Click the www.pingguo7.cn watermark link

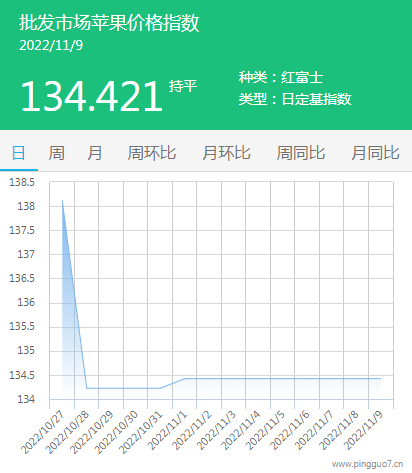[368, 464]
